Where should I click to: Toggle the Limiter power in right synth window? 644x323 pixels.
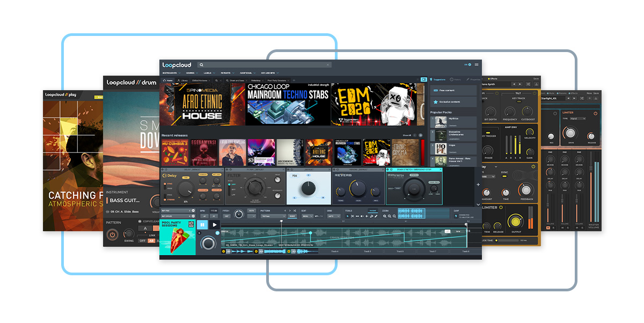click(x=501, y=207)
